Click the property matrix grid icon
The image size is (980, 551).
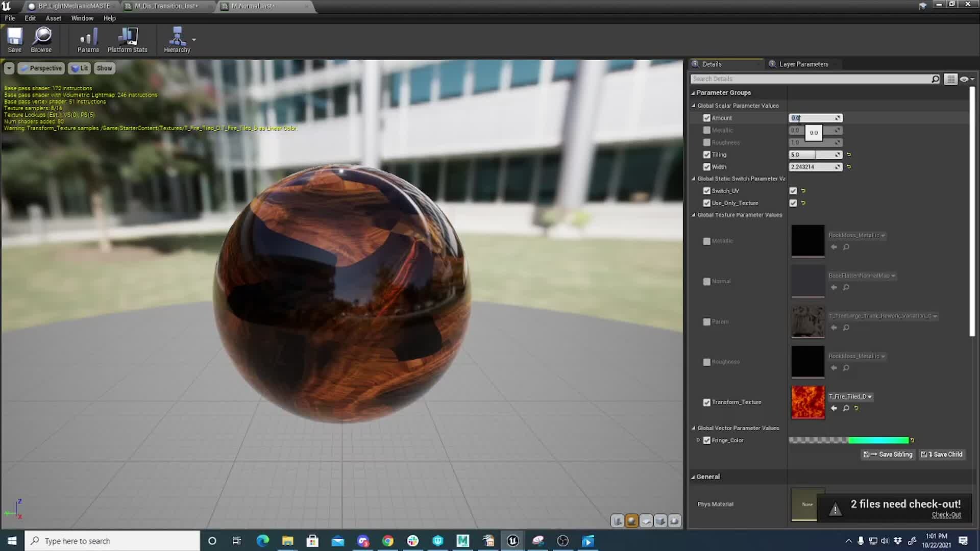click(x=950, y=79)
